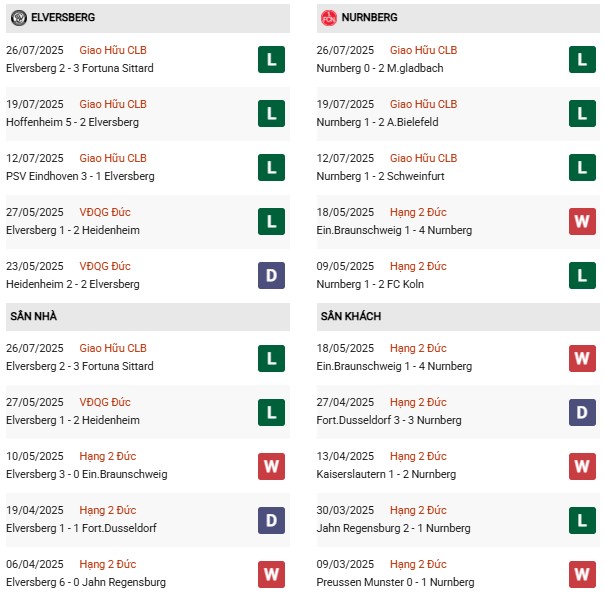Click the Nurnberg FCN club logo
Screen dimensions: 604x596
tap(329, 18)
